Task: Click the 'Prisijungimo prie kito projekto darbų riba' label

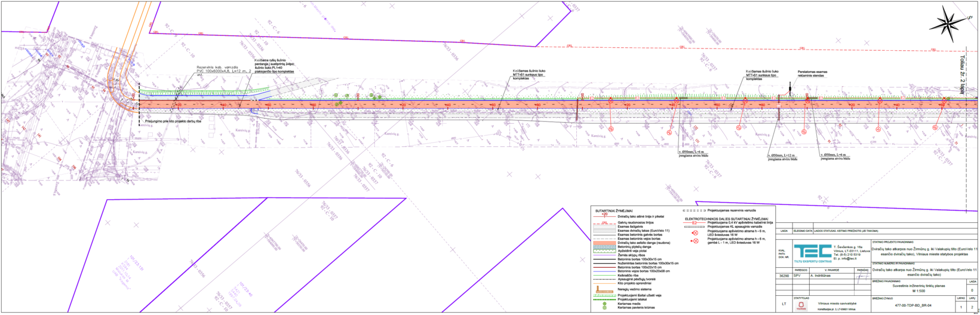Action: pyautogui.click(x=174, y=121)
